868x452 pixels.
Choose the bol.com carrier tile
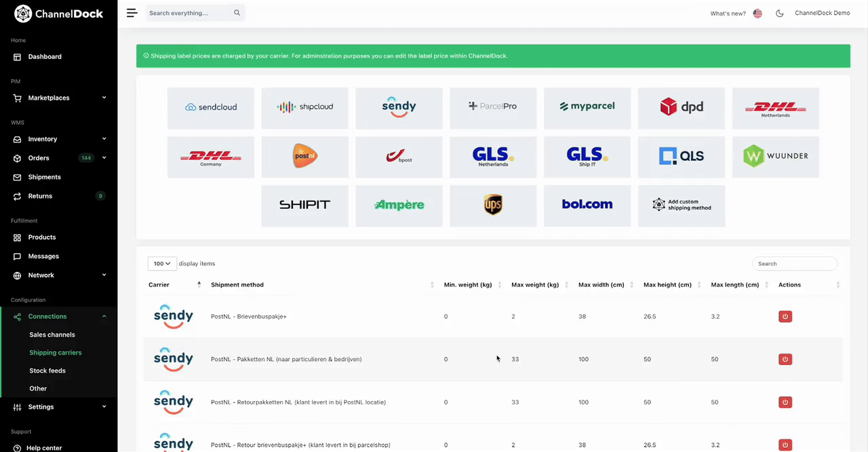(x=587, y=206)
